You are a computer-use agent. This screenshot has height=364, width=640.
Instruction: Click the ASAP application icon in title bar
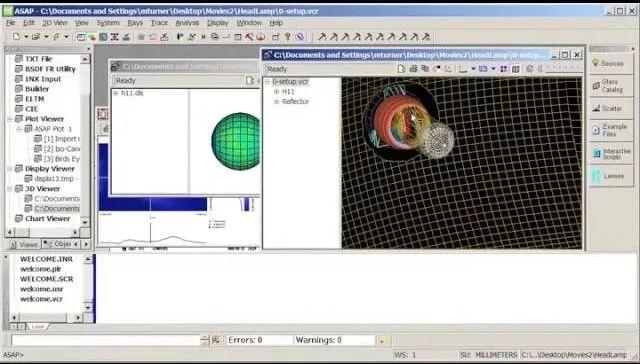pos(8,11)
